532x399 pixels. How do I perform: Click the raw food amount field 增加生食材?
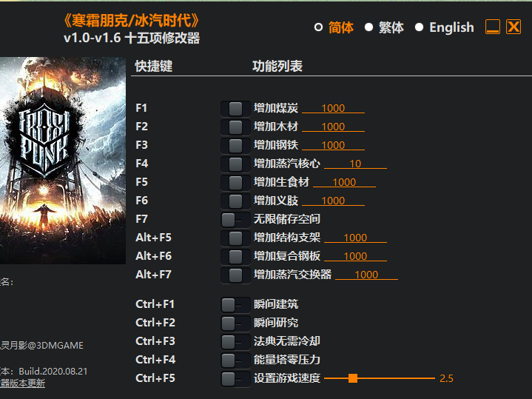pyautogui.click(x=344, y=182)
